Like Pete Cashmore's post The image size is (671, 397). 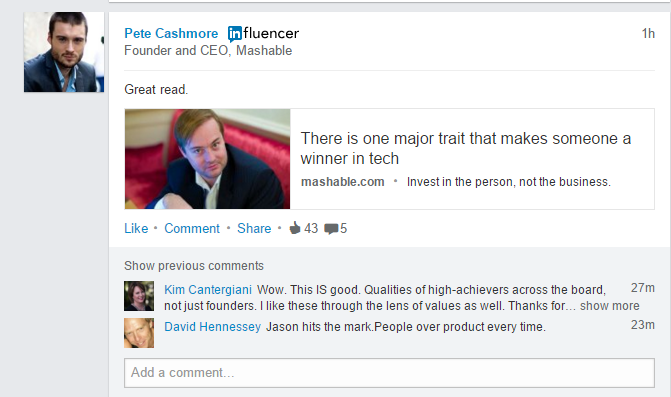(x=136, y=228)
